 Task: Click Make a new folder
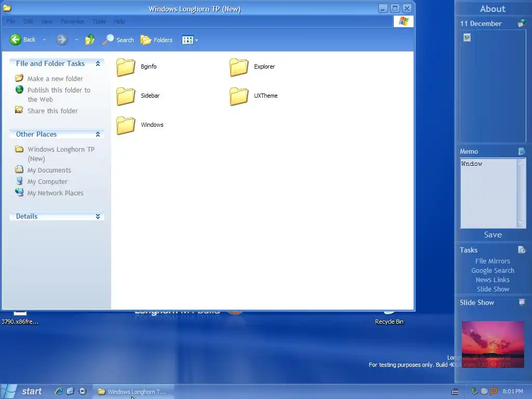pos(49,78)
